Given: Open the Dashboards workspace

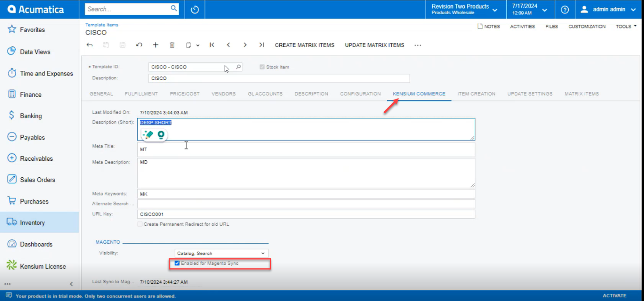Looking at the screenshot, I should click(36, 244).
